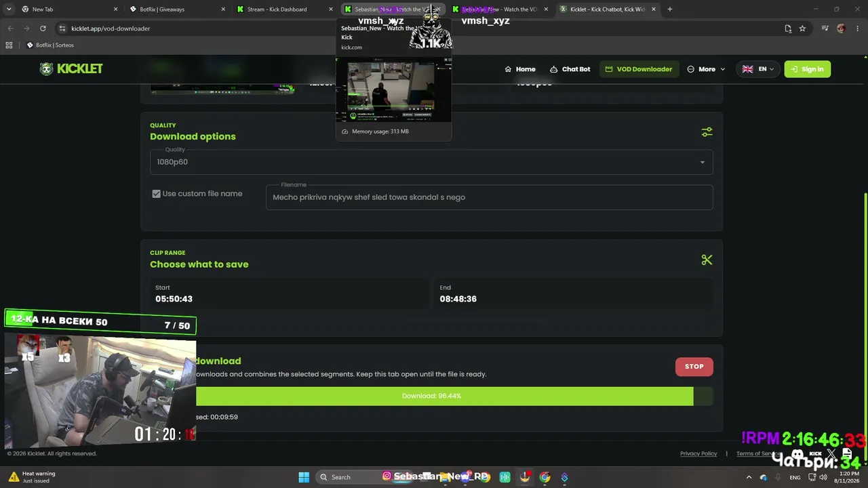The image size is (868, 488).
Task: Stop the download with the STOP button
Action: (x=694, y=367)
